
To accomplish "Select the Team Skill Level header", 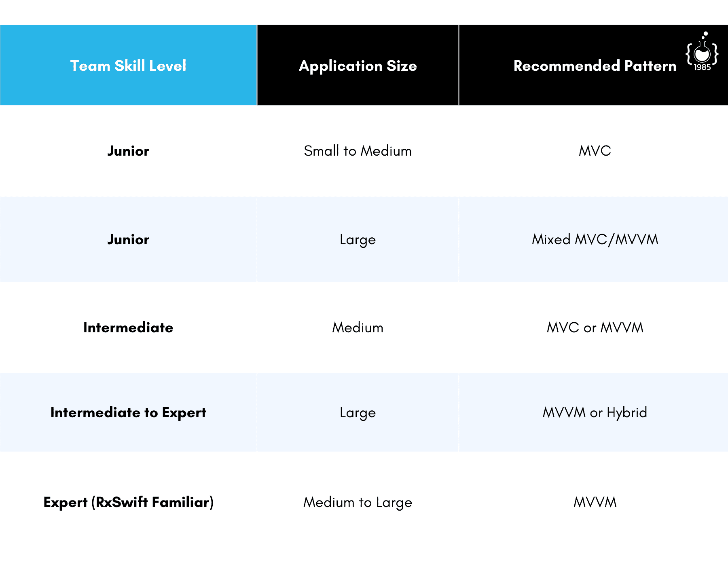I will pos(128,65).
